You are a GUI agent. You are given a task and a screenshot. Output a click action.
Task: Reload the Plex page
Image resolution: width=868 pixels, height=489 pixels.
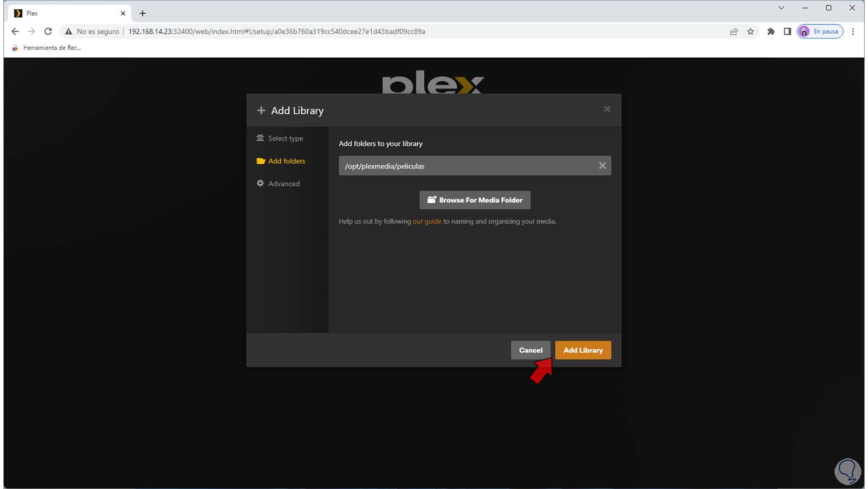coord(48,31)
